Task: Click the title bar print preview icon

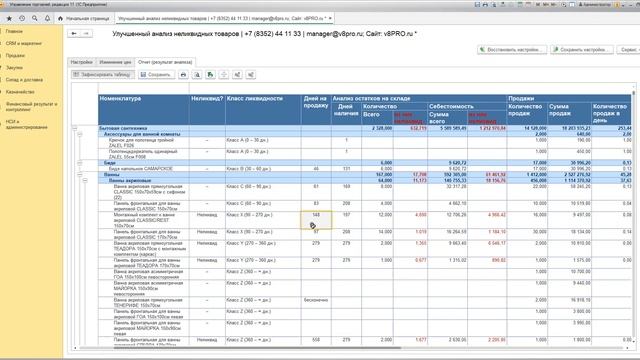Action: coord(494,4)
